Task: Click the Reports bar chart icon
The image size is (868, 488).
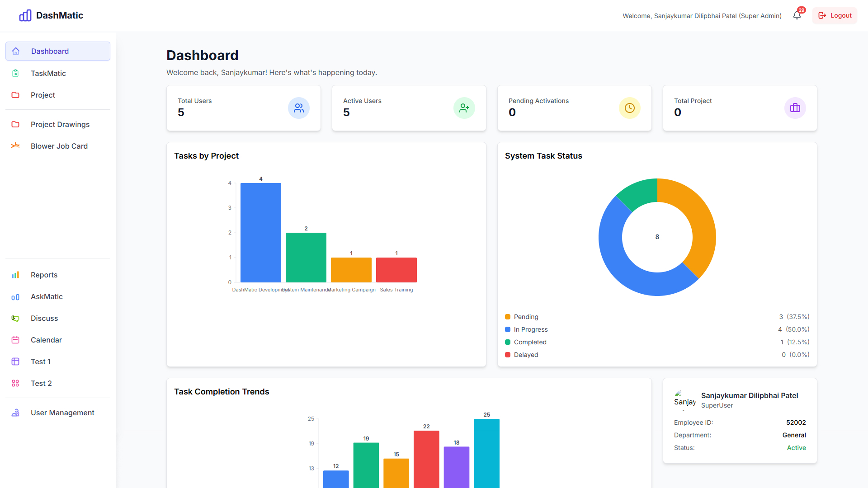Action: 16,275
